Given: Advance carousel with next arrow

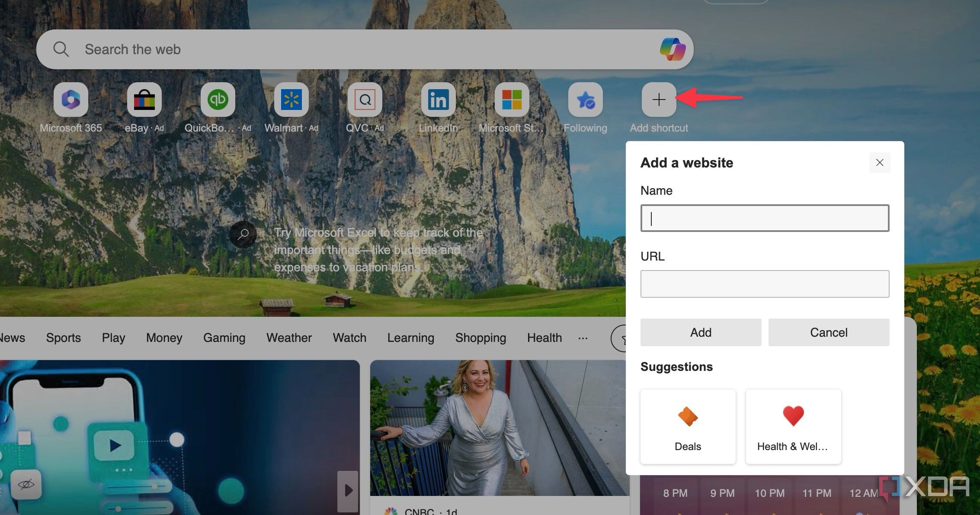Looking at the screenshot, I should [348, 491].
